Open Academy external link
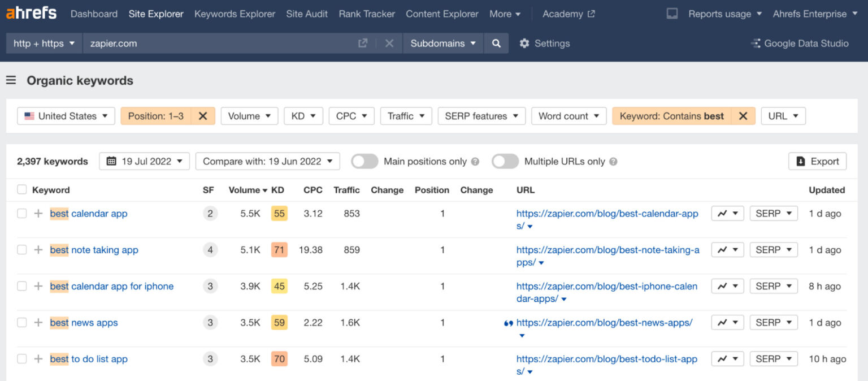 (x=568, y=14)
